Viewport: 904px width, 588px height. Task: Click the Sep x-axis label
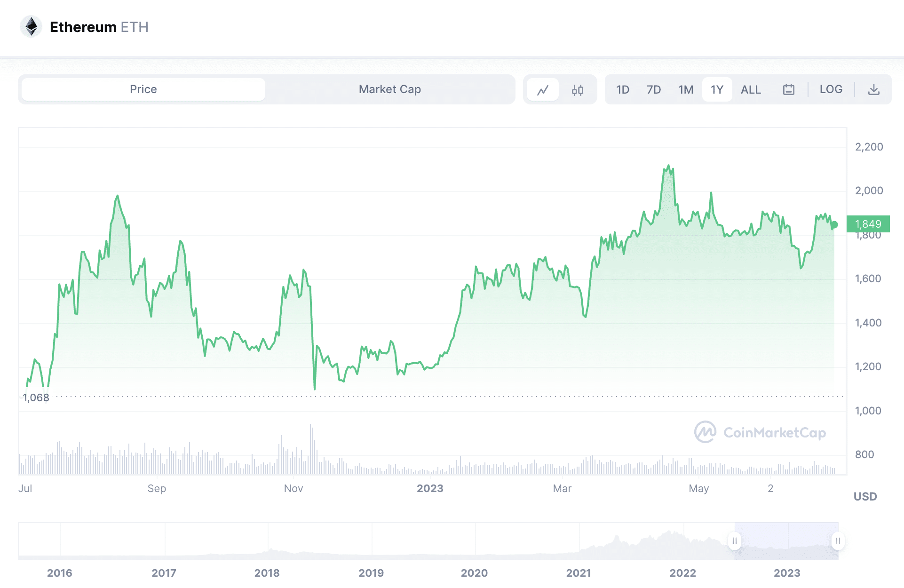pyautogui.click(x=157, y=488)
